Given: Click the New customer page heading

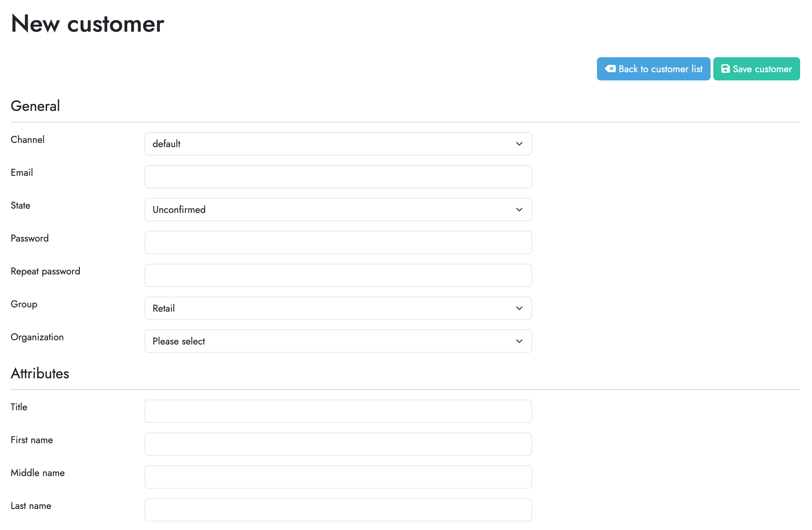Looking at the screenshot, I should (87, 23).
